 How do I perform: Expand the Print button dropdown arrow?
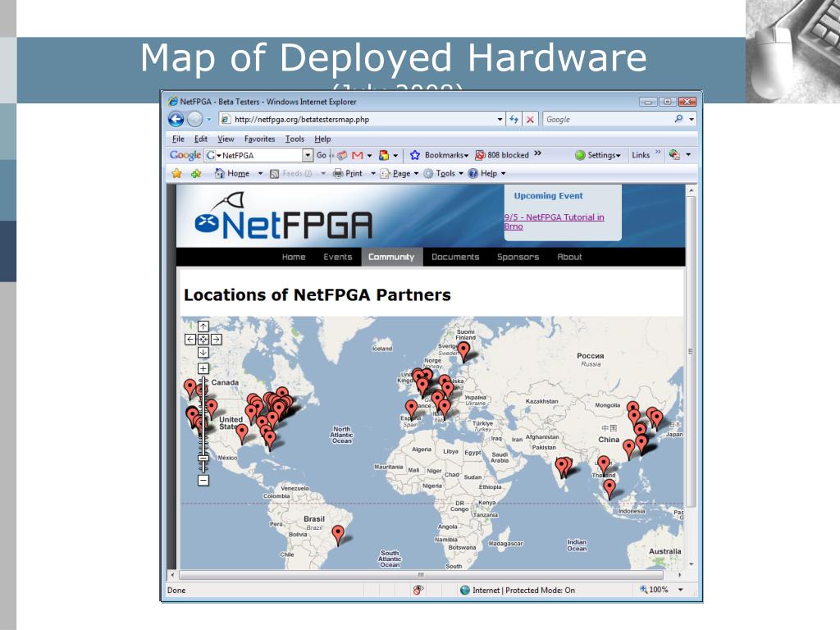[x=373, y=174]
